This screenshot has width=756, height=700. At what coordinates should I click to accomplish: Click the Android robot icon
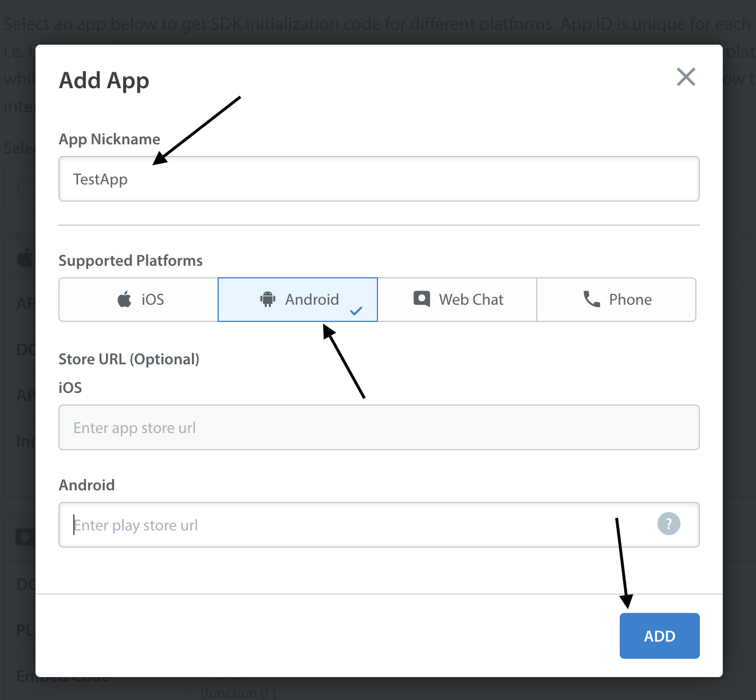(267, 299)
